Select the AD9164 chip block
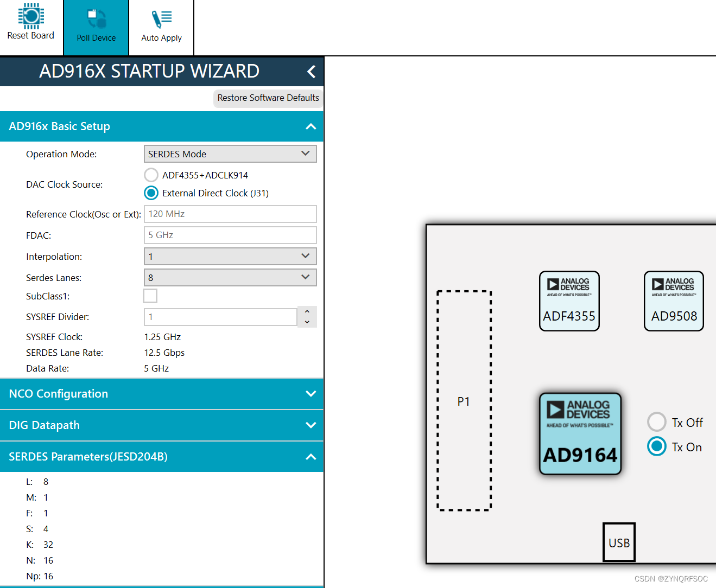 [x=580, y=434]
